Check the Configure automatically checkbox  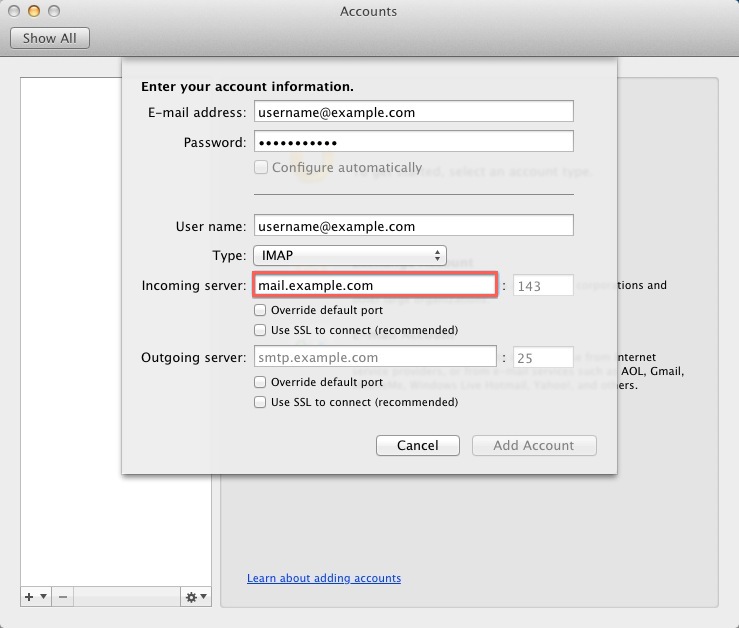[x=261, y=167]
